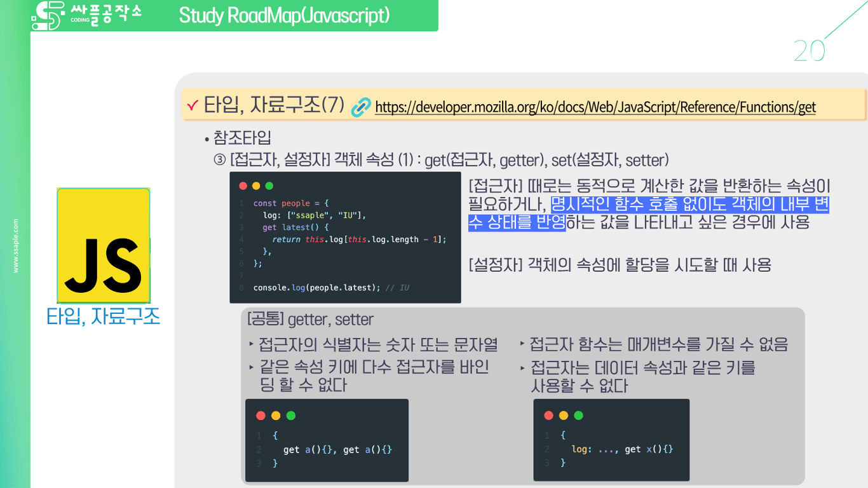868x488 pixels.
Task: Click the yellow JS logo badge
Action: pyautogui.click(x=104, y=245)
